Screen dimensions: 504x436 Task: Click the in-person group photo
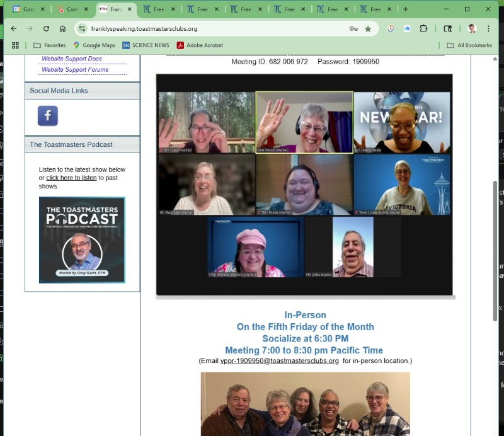pos(306,404)
